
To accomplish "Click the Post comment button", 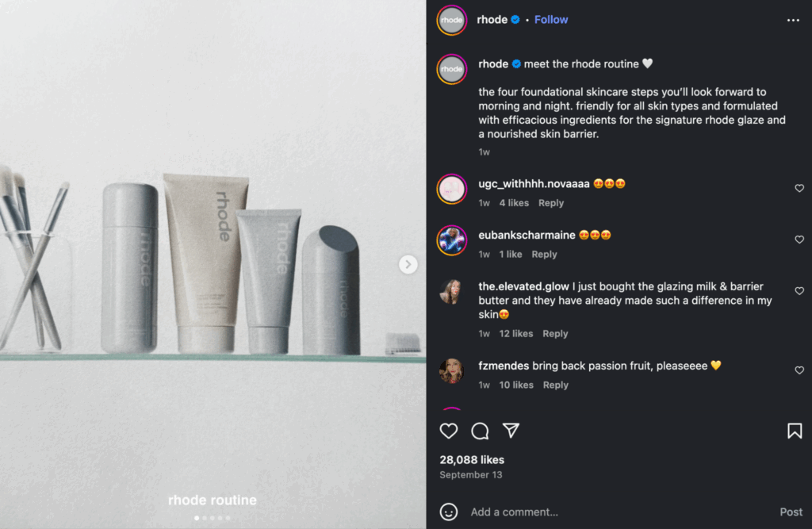I will [791, 512].
